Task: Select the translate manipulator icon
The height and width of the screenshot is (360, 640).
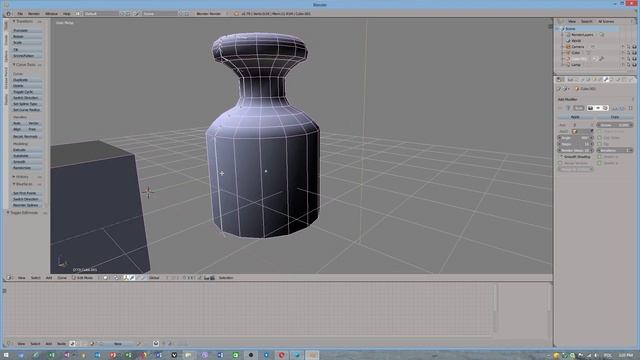Action: [x=132, y=278]
